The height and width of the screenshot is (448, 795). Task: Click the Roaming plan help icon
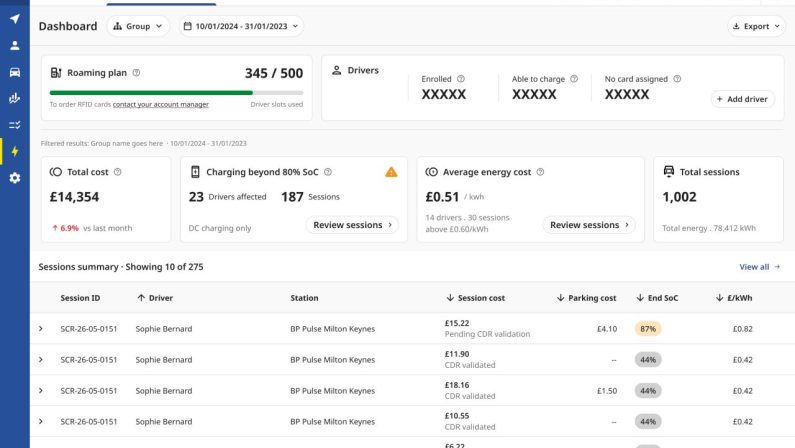(136, 72)
